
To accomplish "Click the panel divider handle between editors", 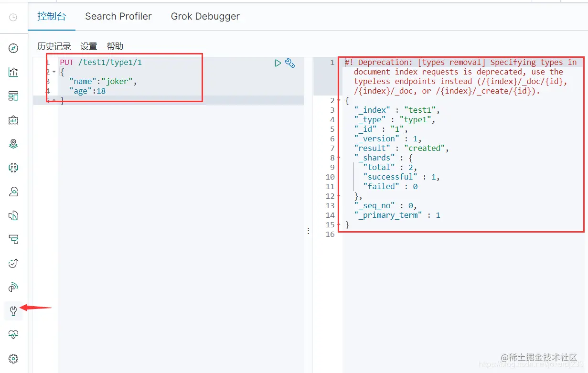I will click(309, 231).
